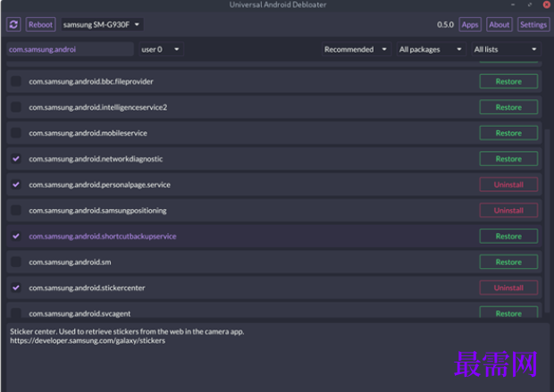The height and width of the screenshot is (392, 554).
Task: Open the user 0 dropdown
Action: pos(161,49)
